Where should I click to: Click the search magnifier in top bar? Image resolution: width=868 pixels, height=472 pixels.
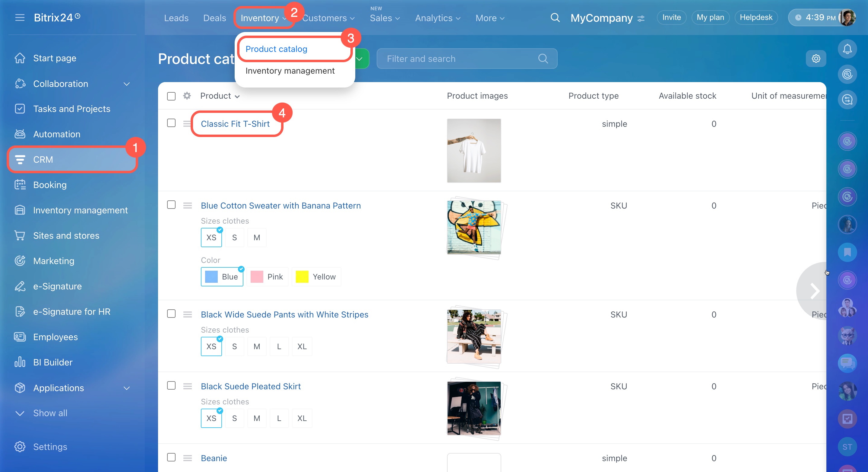(555, 18)
